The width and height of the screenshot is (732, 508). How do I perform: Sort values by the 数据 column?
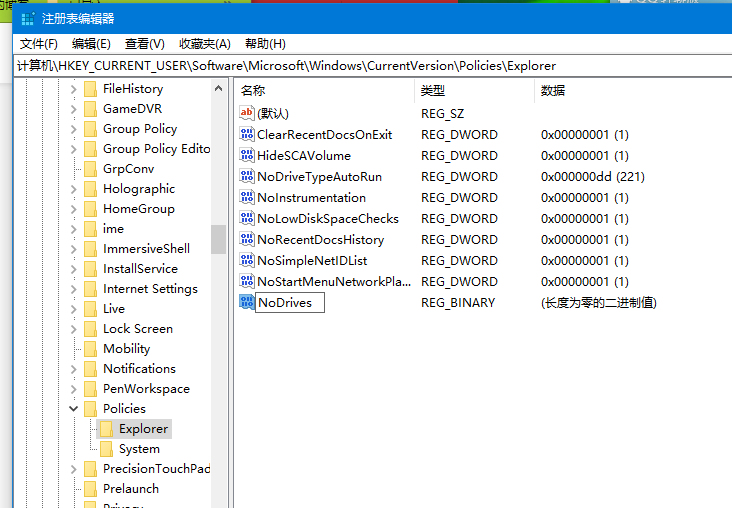click(x=633, y=91)
